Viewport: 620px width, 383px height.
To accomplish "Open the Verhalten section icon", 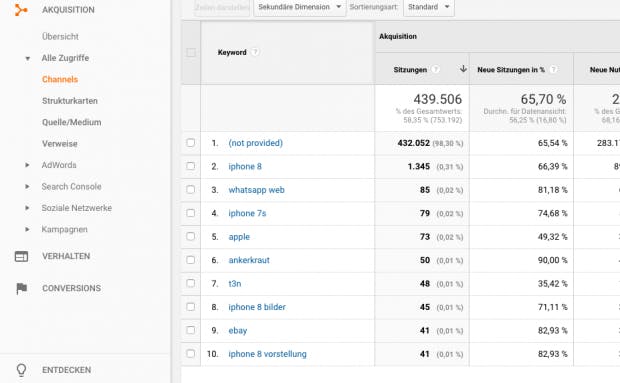I will pos(21,257).
